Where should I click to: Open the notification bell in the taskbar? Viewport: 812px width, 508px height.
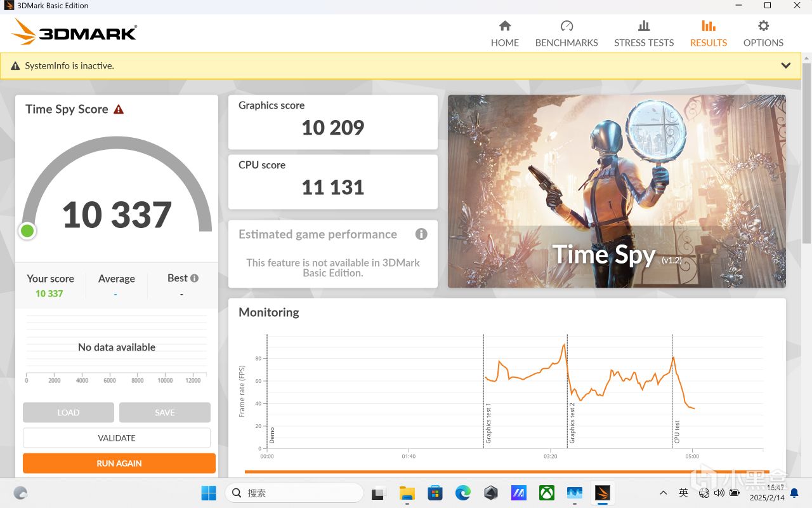point(794,493)
